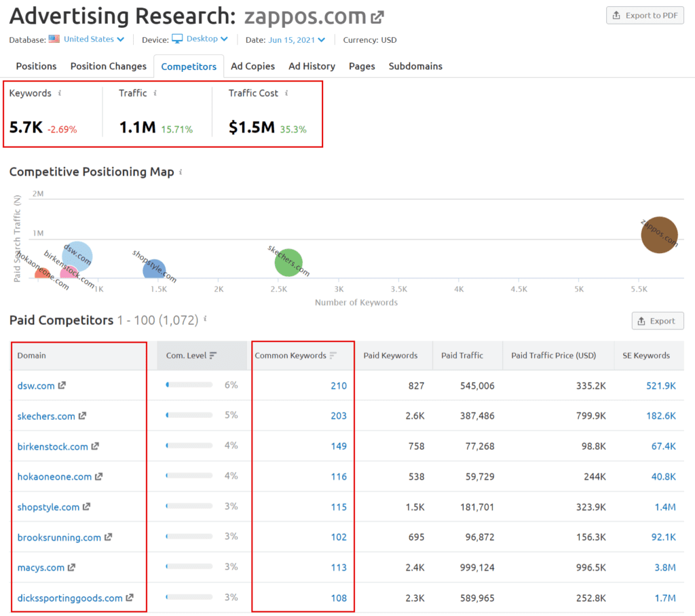695x616 pixels.
Task: Open dickssportinggoods.com external link icon
Action: (x=130, y=598)
